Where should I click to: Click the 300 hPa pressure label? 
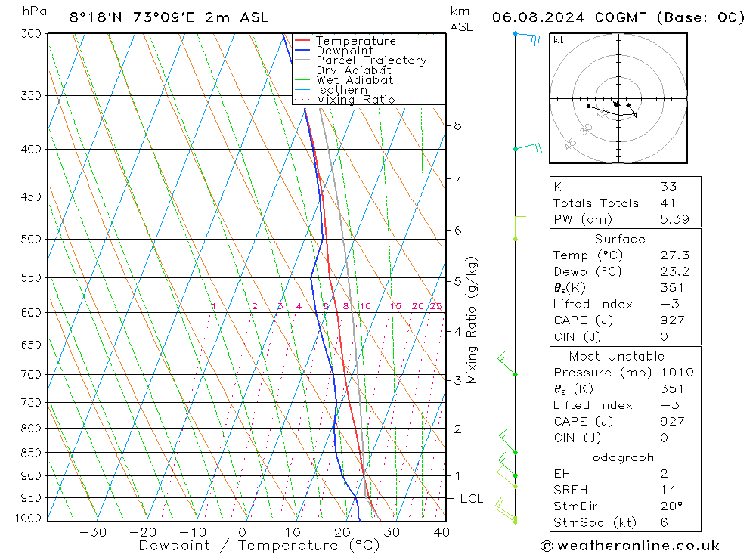[31, 34]
